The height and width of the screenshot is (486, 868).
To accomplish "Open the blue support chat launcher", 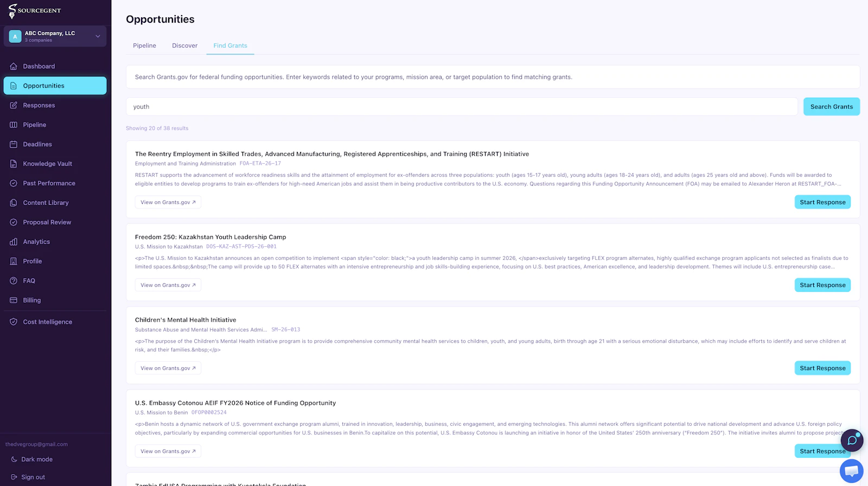I will point(852,471).
